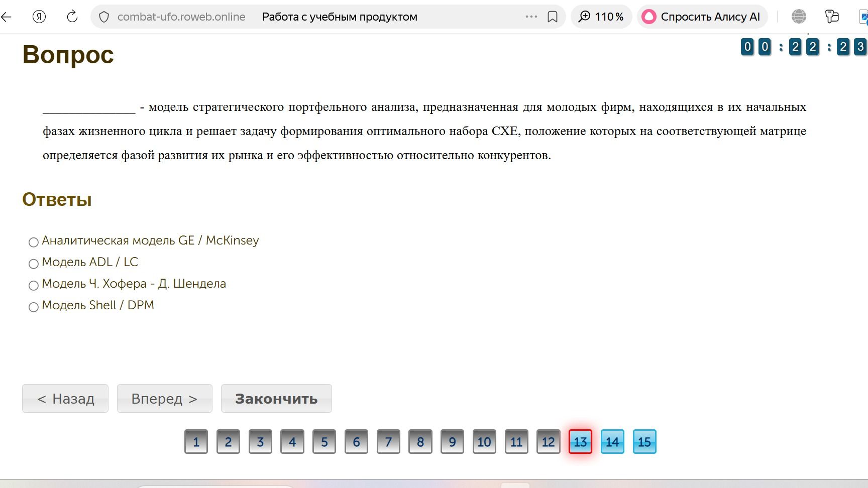Image resolution: width=868 pixels, height=488 pixels.
Task: Click Спросить Алису AI button
Action: pos(702,17)
